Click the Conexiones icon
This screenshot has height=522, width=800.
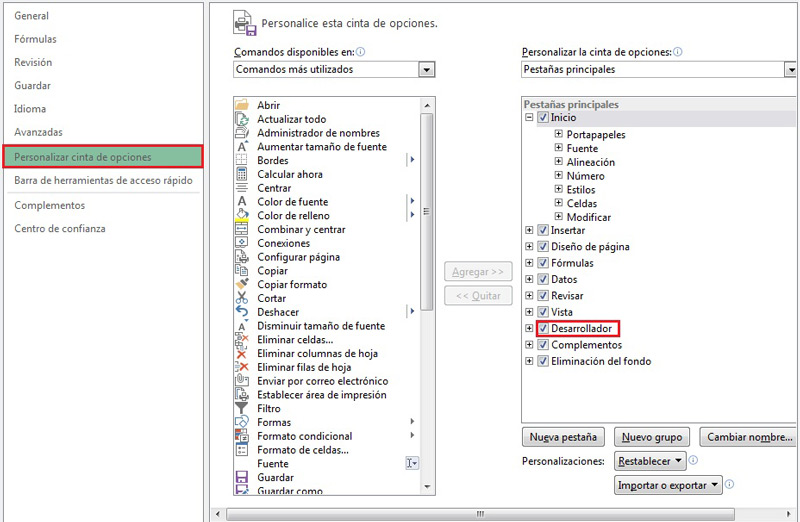pyautogui.click(x=242, y=243)
